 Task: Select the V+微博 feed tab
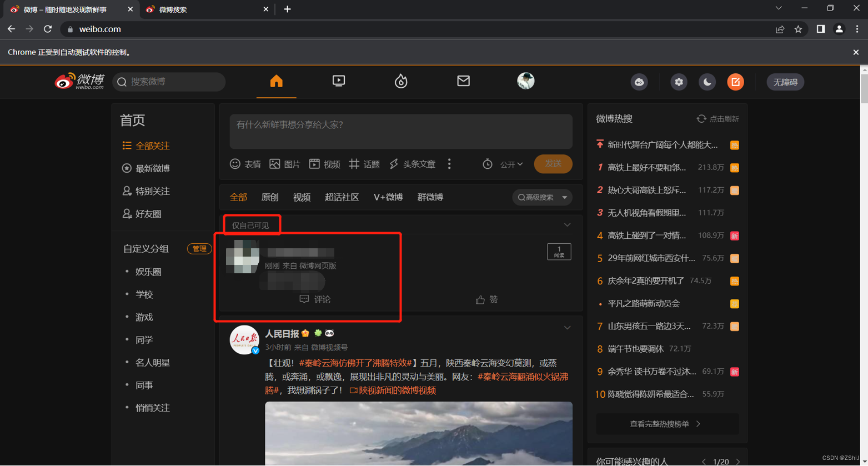point(388,197)
